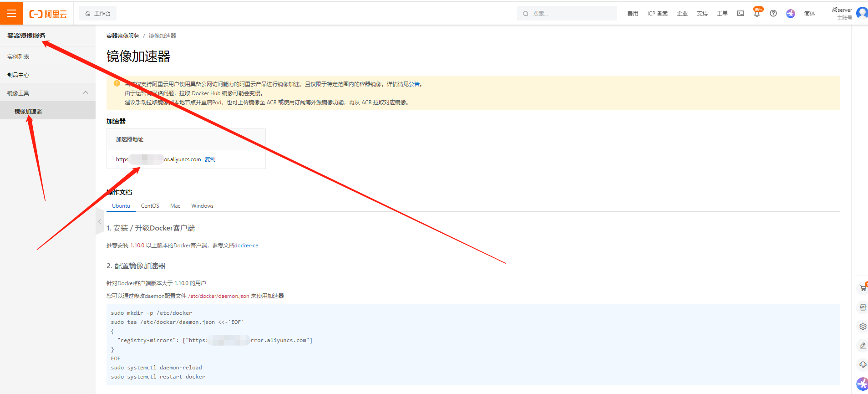The height and width of the screenshot is (394, 868).
Task: Open the notifications bell with 99+ badge
Action: (757, 13)
